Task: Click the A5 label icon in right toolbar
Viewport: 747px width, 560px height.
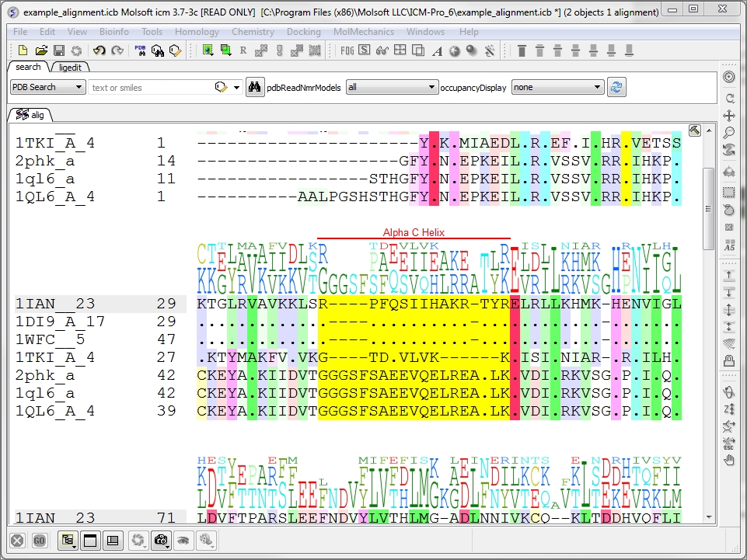Action: coord(729,245)
